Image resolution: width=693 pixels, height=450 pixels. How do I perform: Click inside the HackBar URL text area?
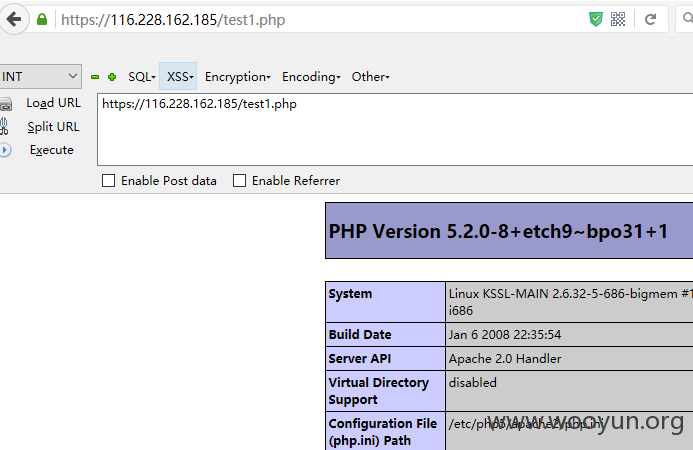click(395, 130)
